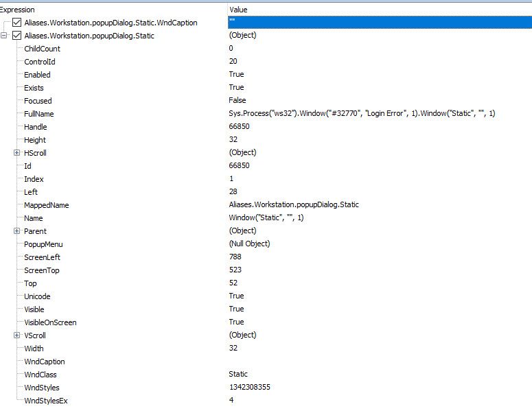
Task: Click the WndStyles value 1342308355
Action: (x=249, y=387)
